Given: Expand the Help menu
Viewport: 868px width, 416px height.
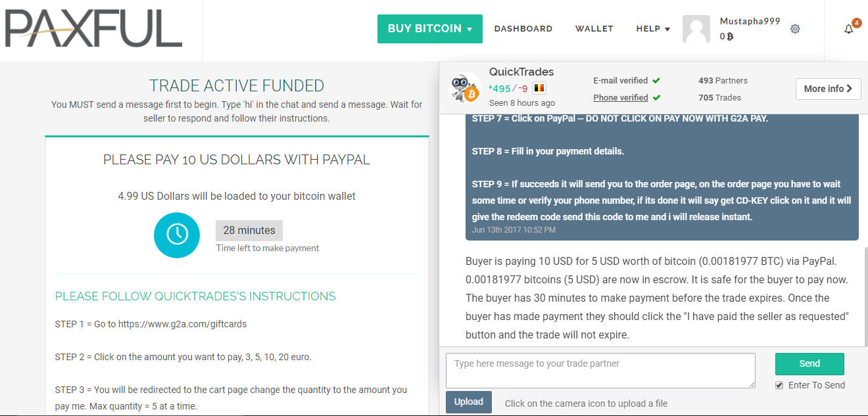Looking at the screenshot, I should click(x=652, y=29).
